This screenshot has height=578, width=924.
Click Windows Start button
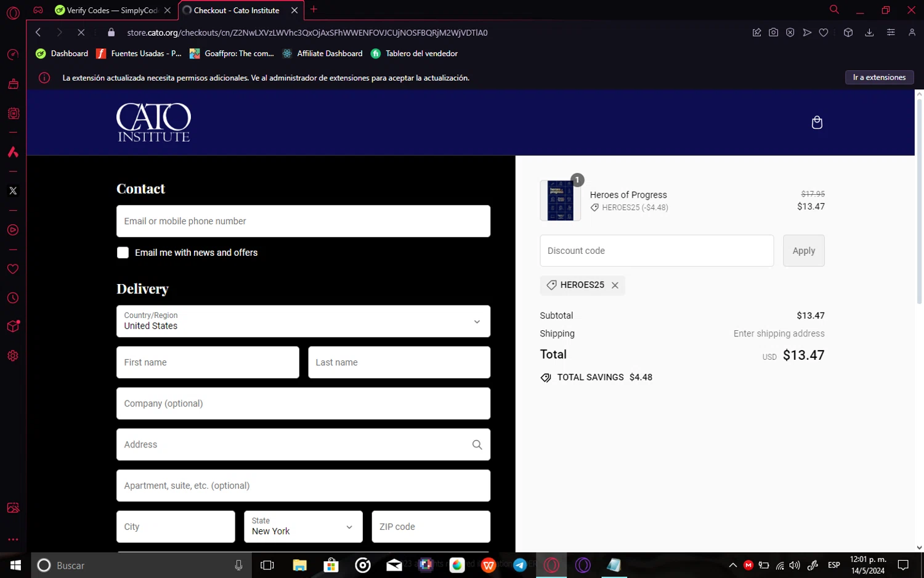tap(15, 565)
